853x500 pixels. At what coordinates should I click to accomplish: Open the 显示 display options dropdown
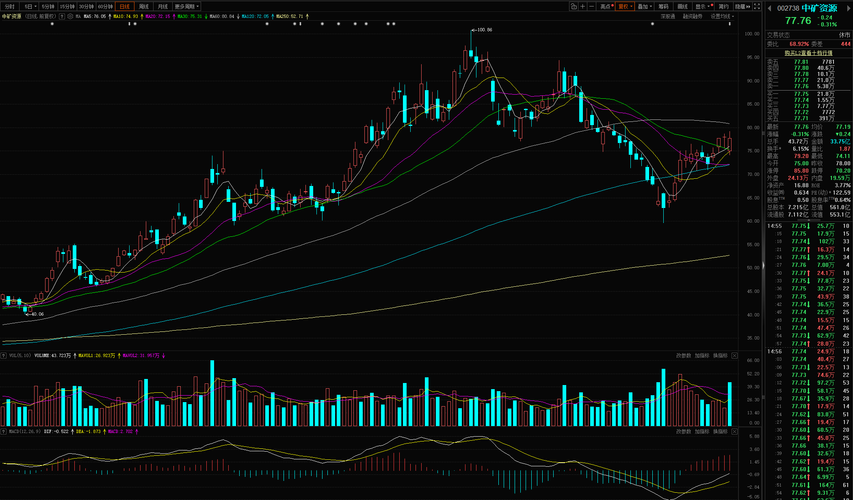click(x=703, y=7)
